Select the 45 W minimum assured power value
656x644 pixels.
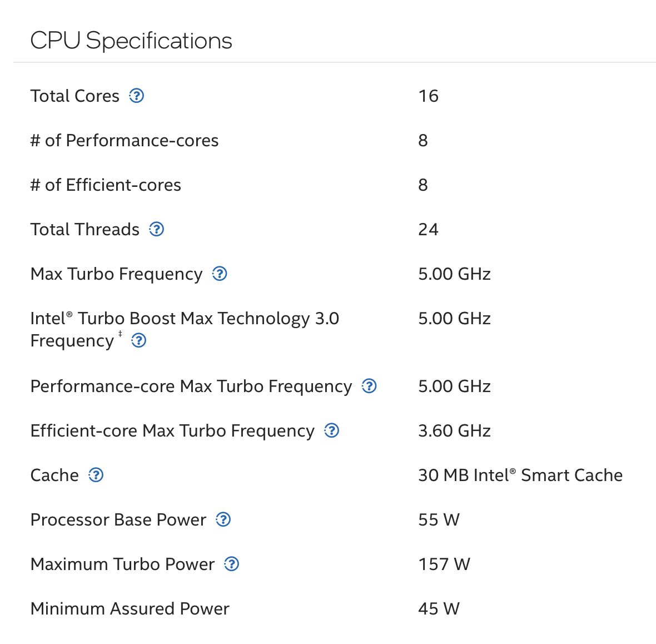pos(439,609)
